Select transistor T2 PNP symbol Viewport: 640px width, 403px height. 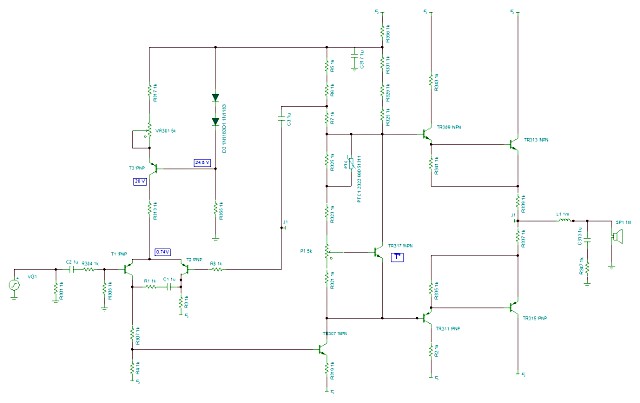click(185, 268)
